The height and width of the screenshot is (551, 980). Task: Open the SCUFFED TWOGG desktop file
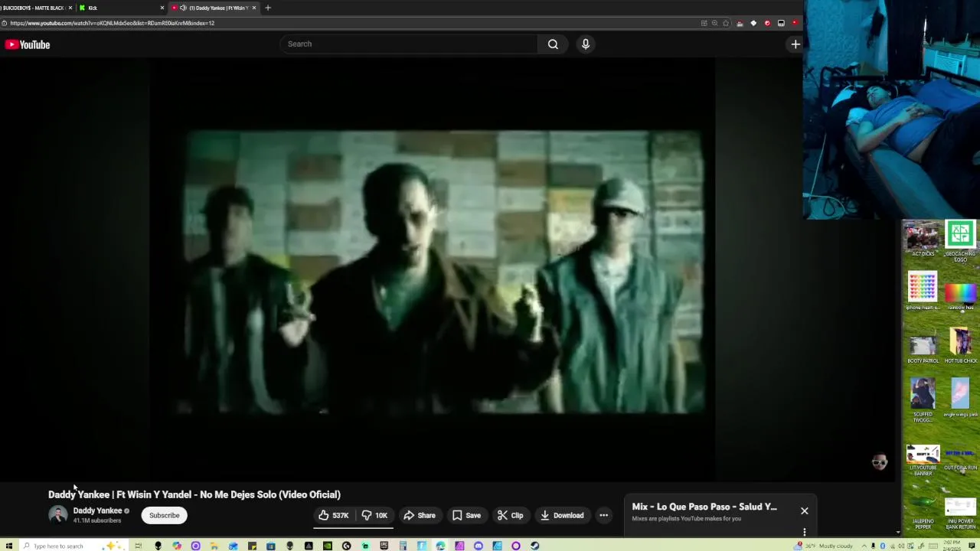coord(923,400)
